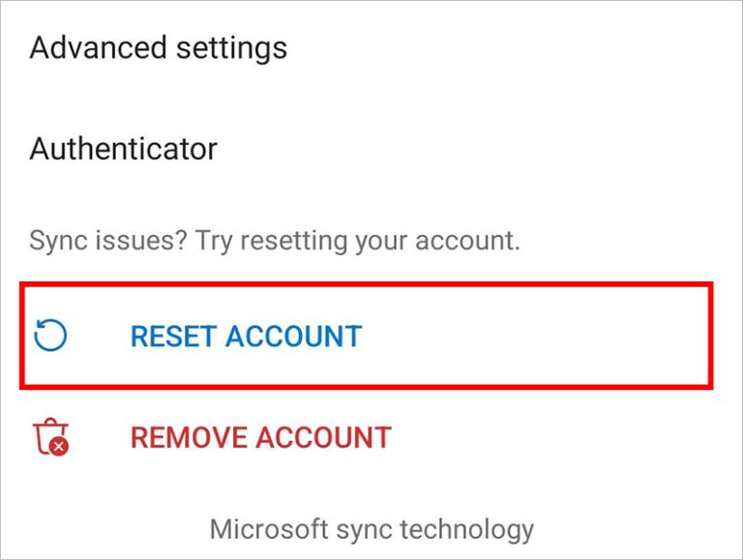Click the word 'Microsoft' in the footer

point(269,529)
